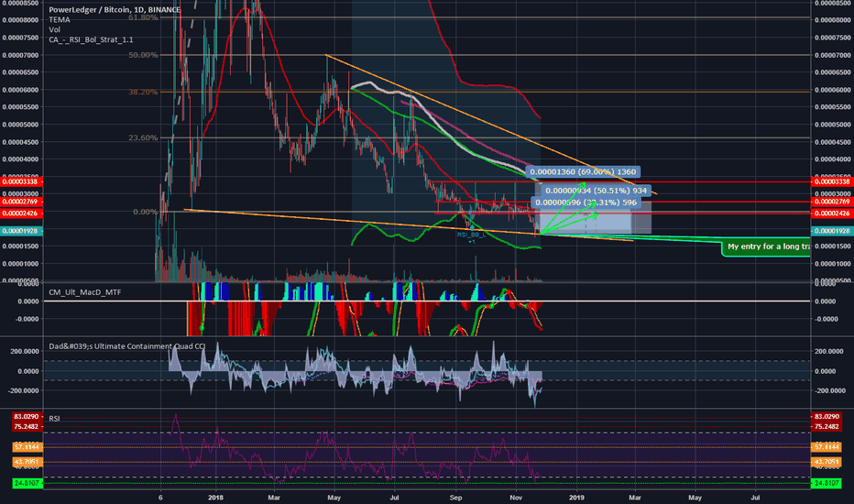Click the 83.0290 RSI tag on right axis

(827, 417)
